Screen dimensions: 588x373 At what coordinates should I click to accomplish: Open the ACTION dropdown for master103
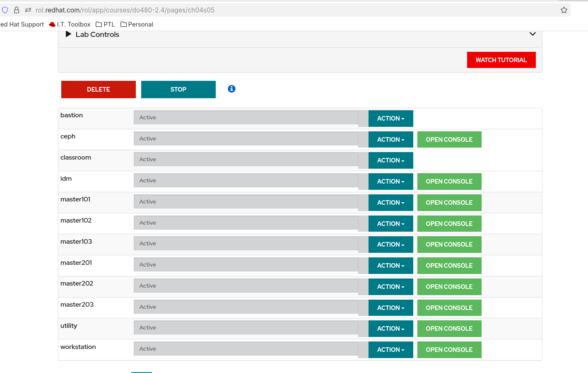[x=390, y=245]
